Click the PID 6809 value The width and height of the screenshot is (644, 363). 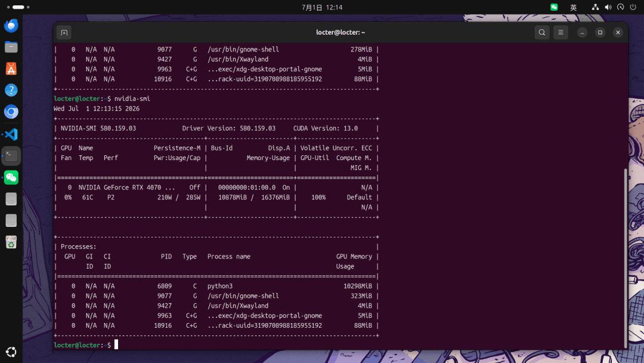coord(165,286)
